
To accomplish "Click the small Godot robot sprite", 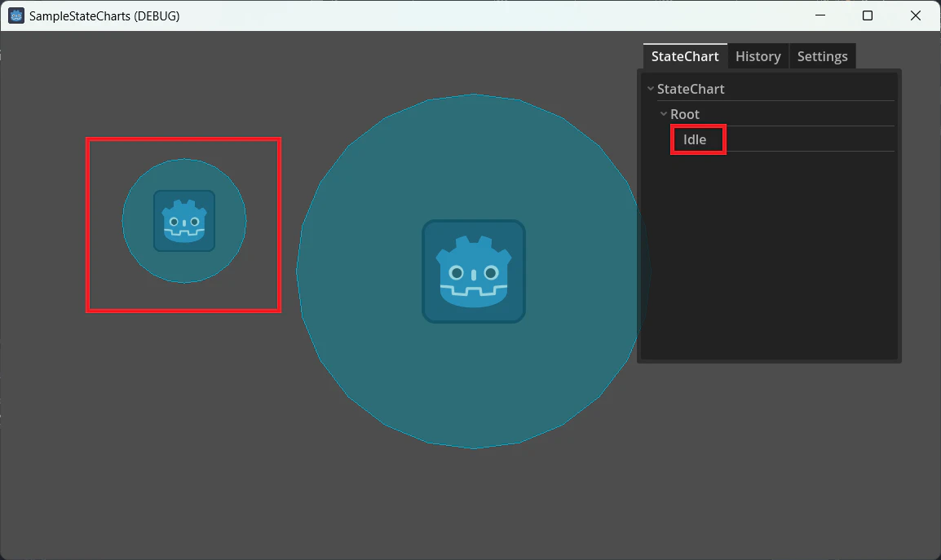I will click(184, 221).
